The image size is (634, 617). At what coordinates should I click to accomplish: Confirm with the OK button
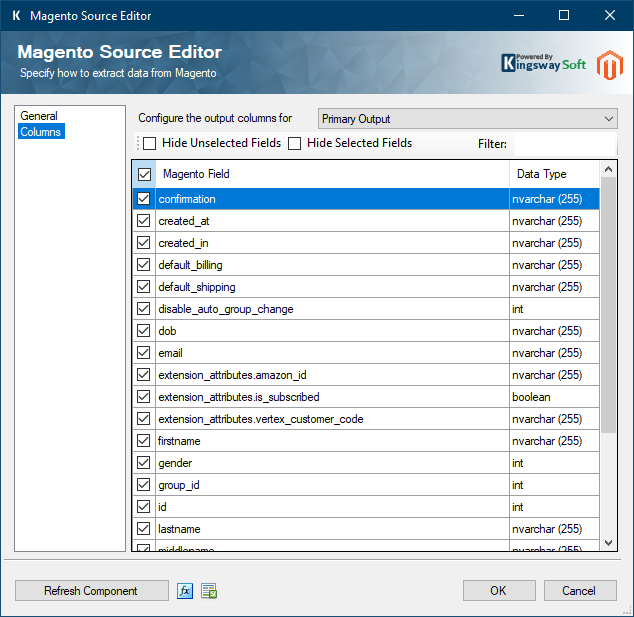pos(499,591)
